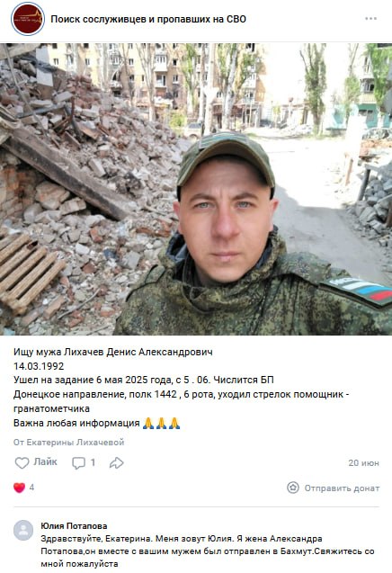
Task: Click the heart Like icon
Action: pyautogui.click(x=22, y=462)
